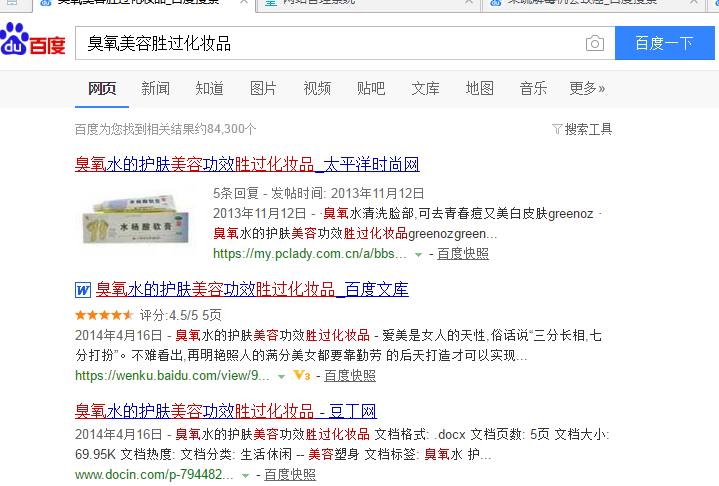This screenshot has width=719, height=486.
Task: Click the 百度一下 search button
Action: click(x=664, y=43)
